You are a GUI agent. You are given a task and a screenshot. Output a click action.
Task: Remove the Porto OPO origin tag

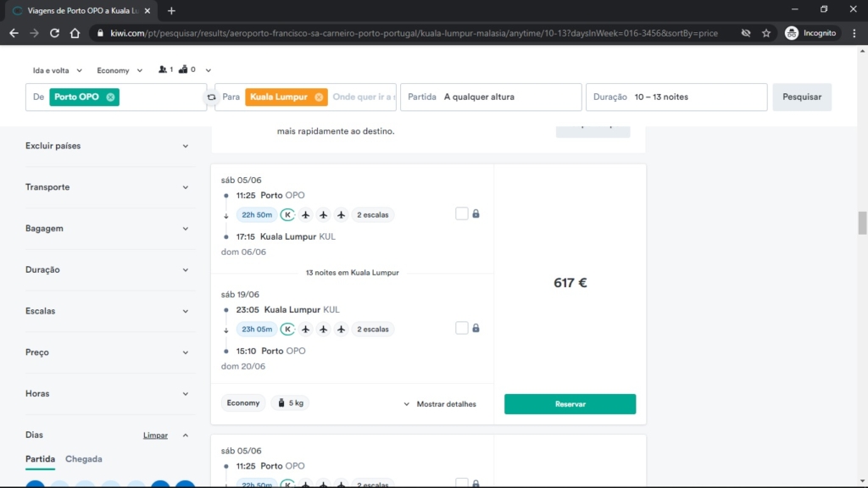pos(111,97)
